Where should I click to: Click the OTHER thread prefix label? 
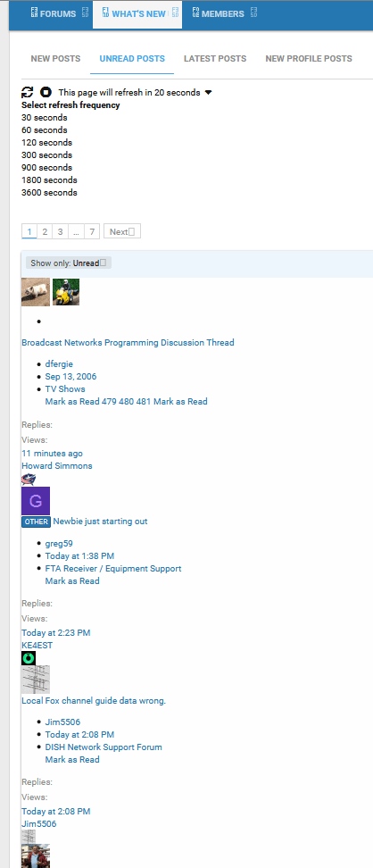37,522
